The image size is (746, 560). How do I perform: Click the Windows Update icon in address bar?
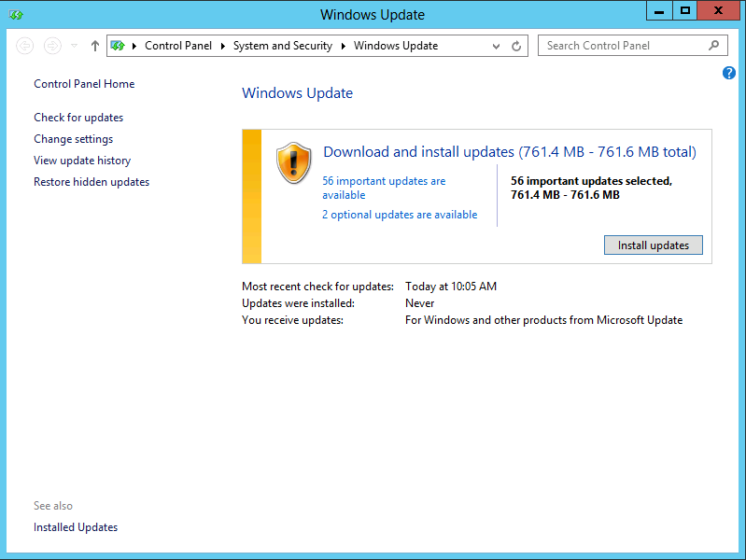point(118,46)
